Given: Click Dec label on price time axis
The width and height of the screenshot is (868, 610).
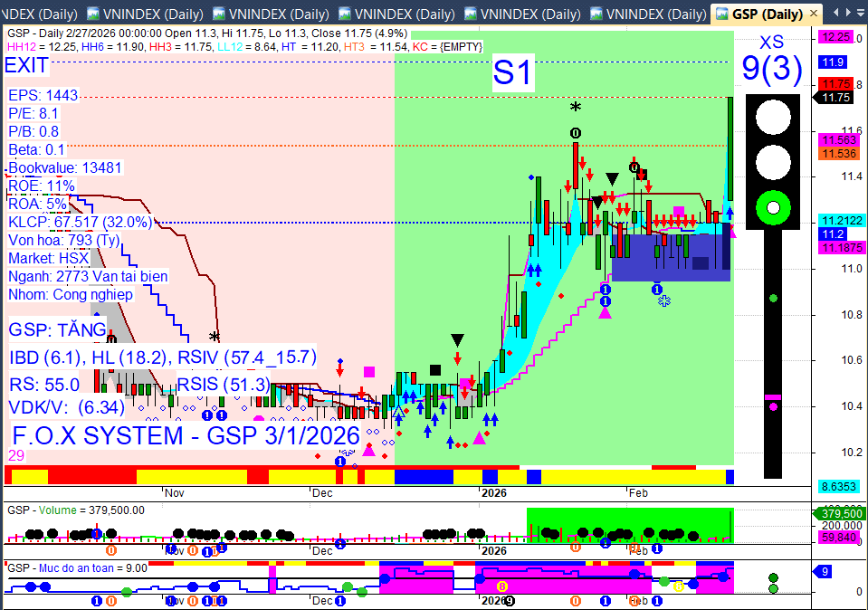Looking at the screenshot, I should click(x=322, y=493).
